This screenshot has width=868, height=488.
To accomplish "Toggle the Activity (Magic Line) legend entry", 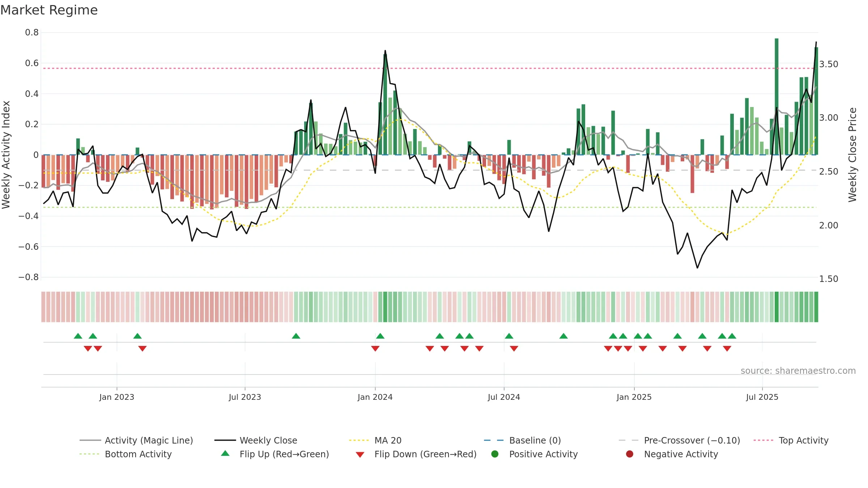I will pos(136,440).
